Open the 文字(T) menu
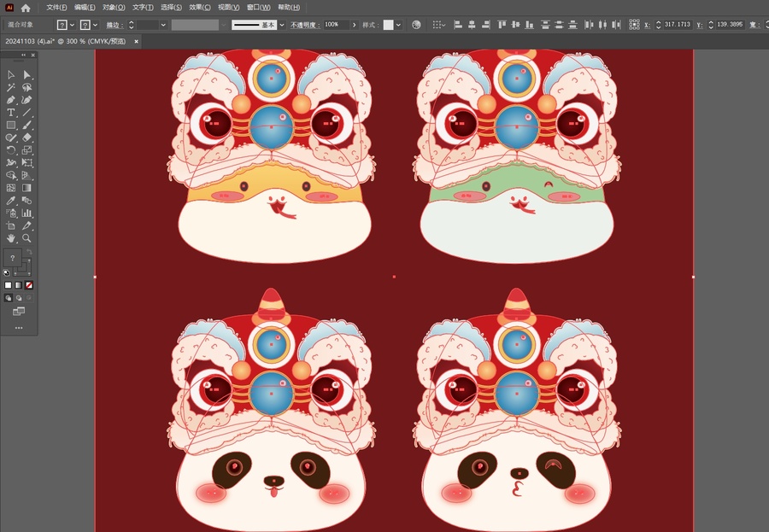Viewport: 769px width, 532px height. pyautogui.click(x=143, y=8)
